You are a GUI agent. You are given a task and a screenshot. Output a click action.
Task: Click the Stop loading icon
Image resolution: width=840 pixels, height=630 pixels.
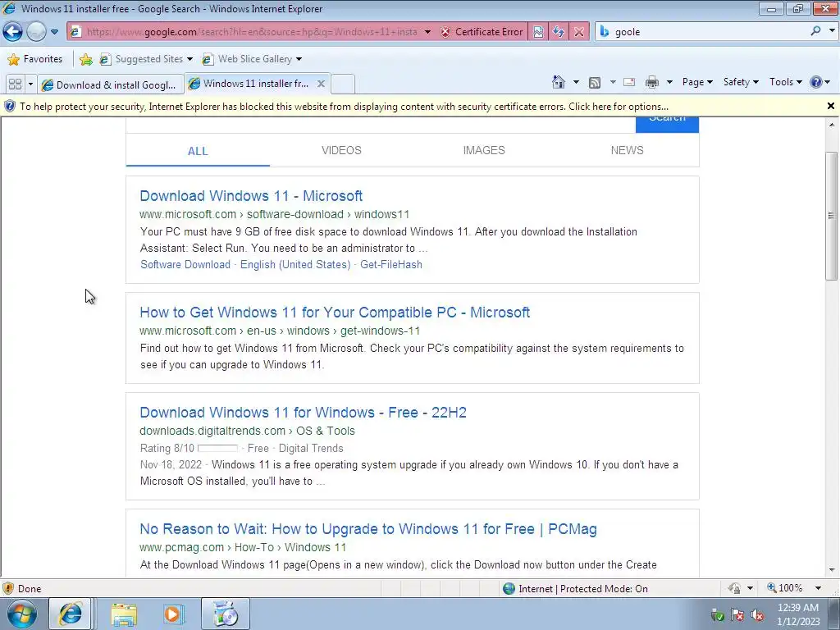579,32
